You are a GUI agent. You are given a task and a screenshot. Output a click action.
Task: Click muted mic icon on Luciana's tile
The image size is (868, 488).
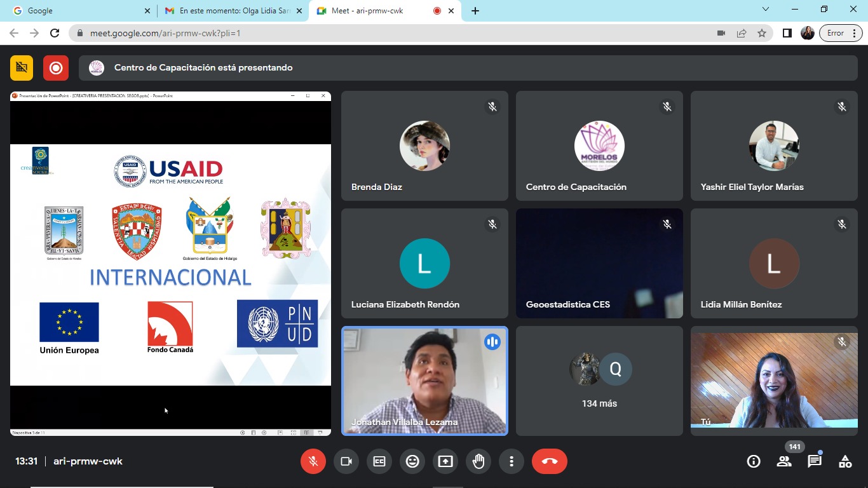[492, 224]
